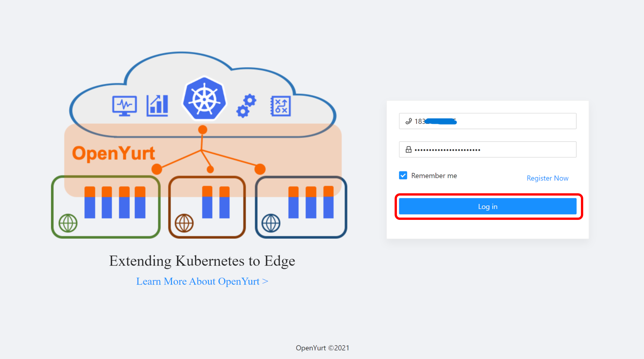This screenshot has height=359, width=644.
Task: Open the Register Now link
Action: [547, 178]
